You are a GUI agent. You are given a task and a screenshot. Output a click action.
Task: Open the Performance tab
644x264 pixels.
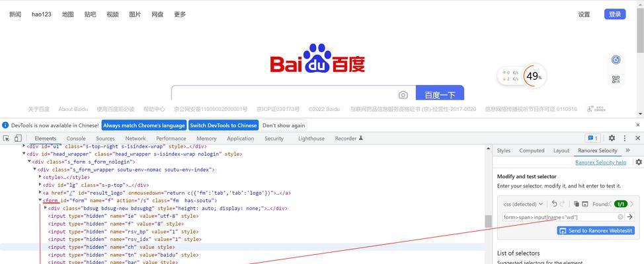point(171,139)
